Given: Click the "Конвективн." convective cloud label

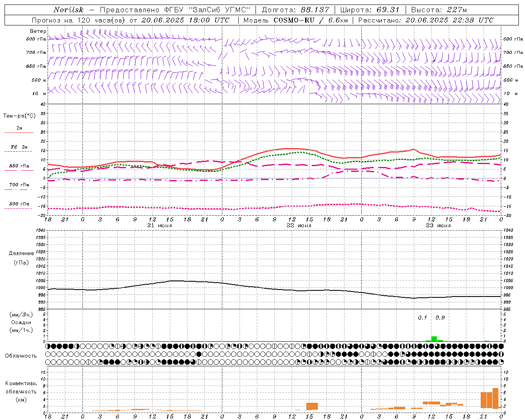Looking at the screenshot, I should coord(21,383).
